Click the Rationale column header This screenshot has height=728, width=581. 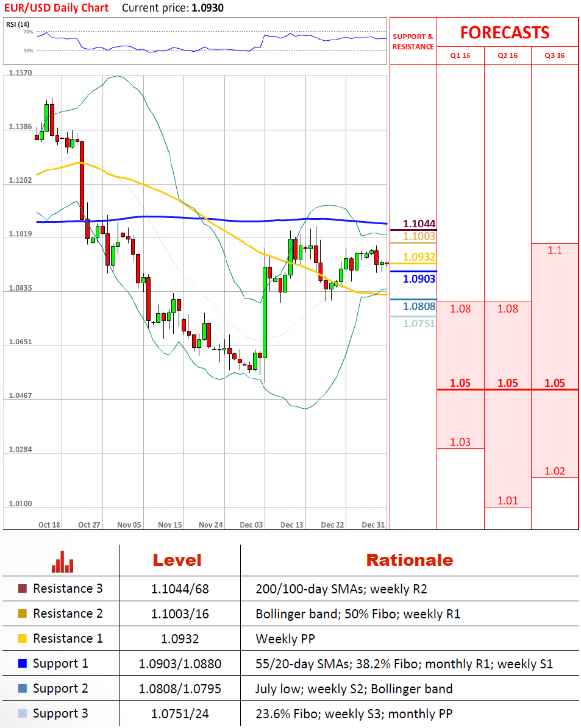(410, 560)
